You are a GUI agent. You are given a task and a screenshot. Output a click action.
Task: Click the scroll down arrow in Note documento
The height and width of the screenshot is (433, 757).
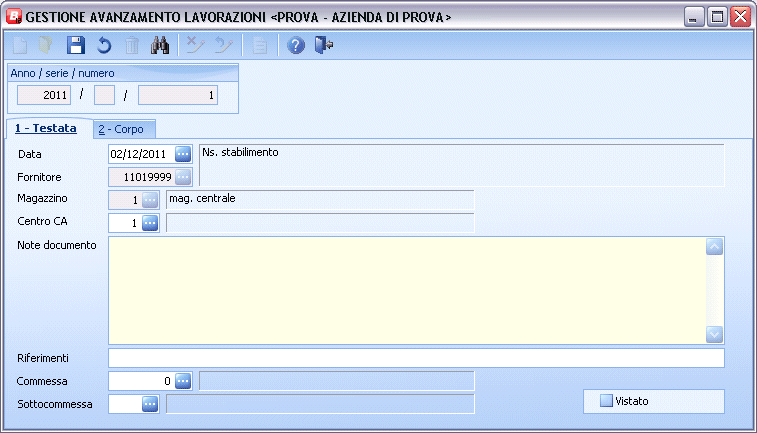coord(714,334)
